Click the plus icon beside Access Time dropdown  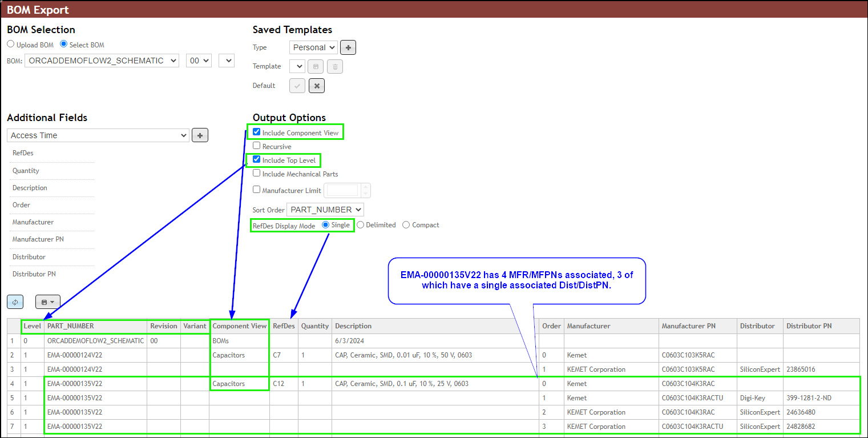pyautogui.click(x=200, y=135)
